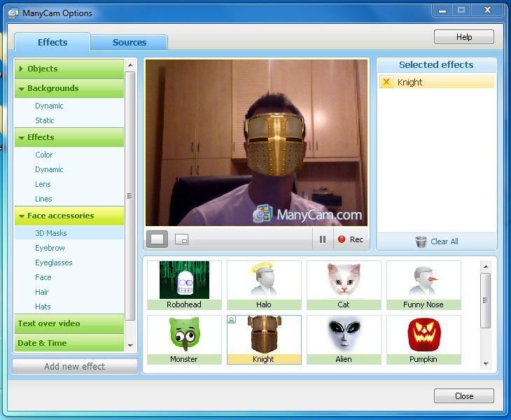Viewport: 511px width, 420px height.
Task: Select the Funny Nose mask
Action: coord(423,285)
